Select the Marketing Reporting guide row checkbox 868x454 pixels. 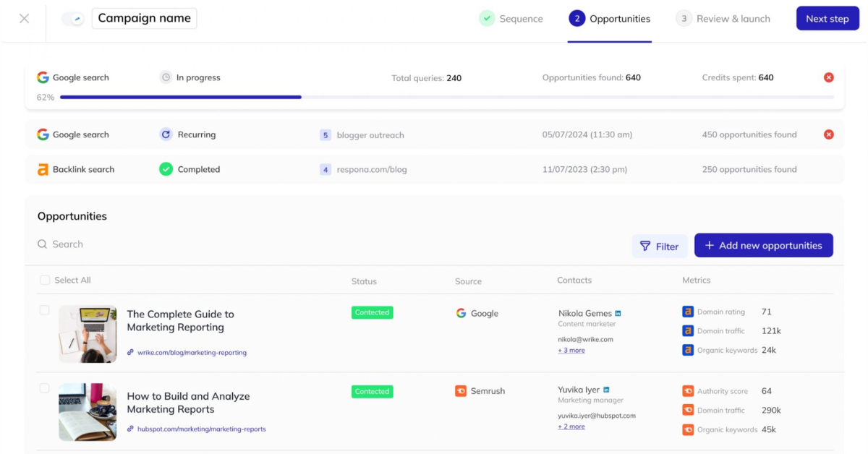[44, 310]
